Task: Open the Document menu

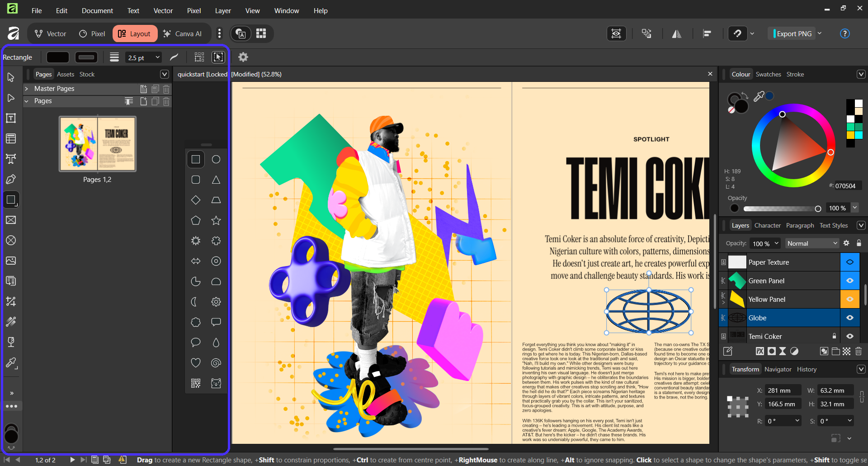Action: pos(97,10)
